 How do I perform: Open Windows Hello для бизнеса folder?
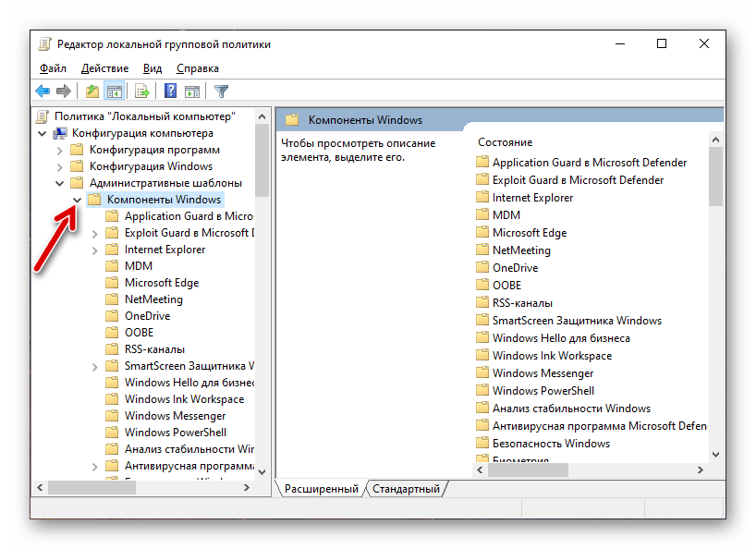(561, 338)
